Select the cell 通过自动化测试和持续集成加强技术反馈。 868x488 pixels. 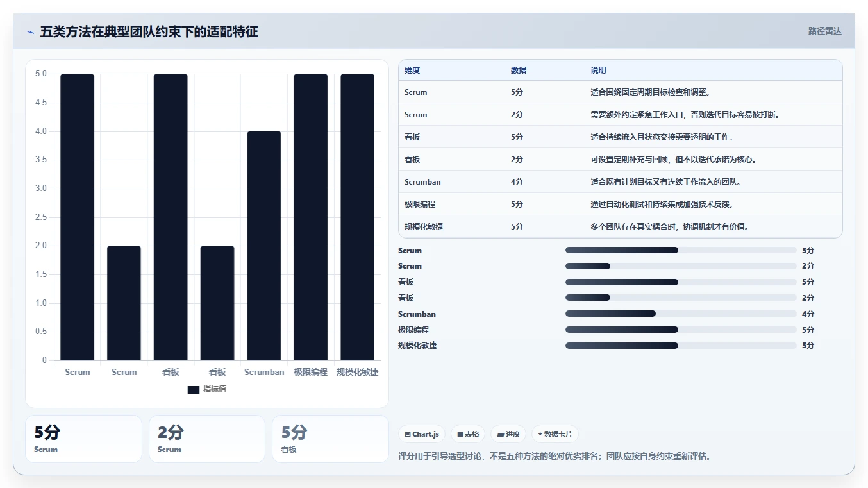click(662, 205)
